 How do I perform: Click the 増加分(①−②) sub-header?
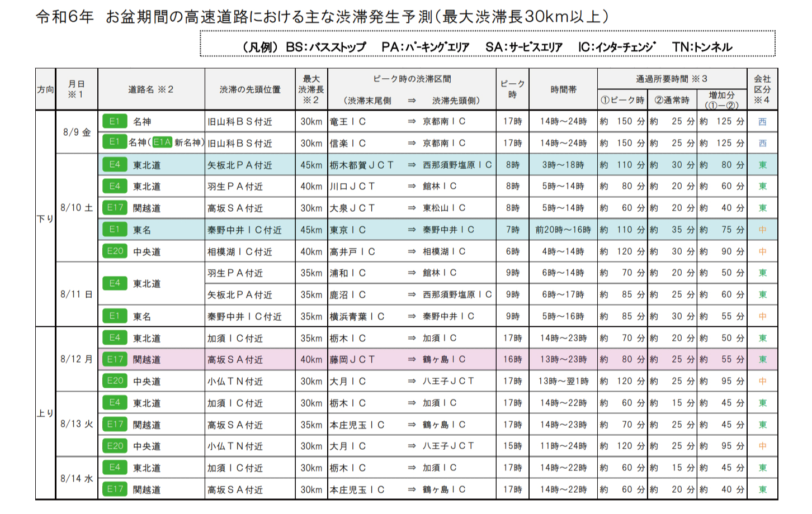(721, 100)
